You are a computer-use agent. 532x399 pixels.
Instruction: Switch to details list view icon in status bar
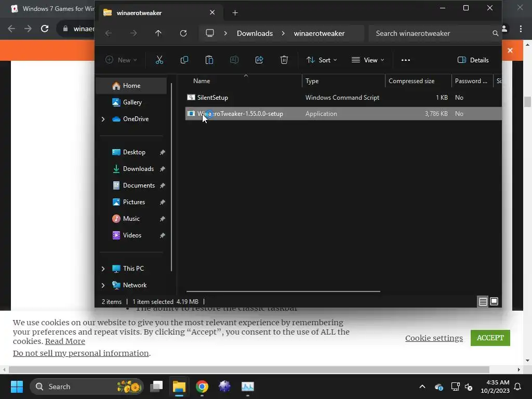[x=483, y=301]
